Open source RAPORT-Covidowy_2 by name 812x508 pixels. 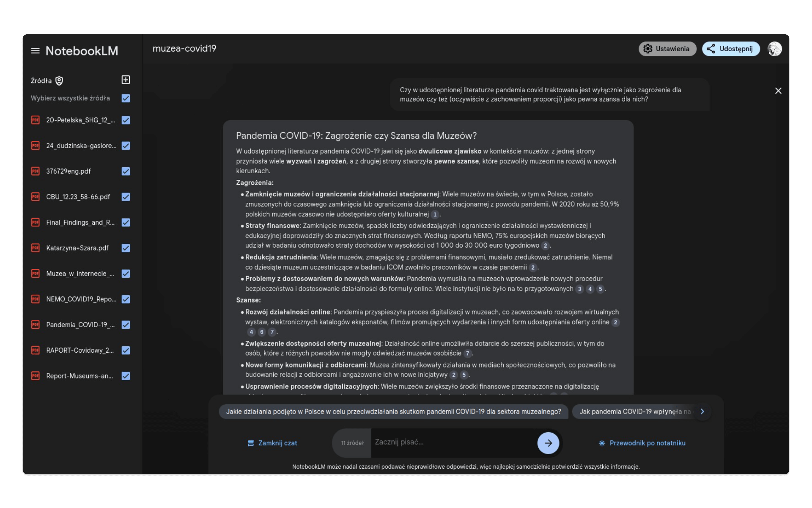click(x=80, y=351)
